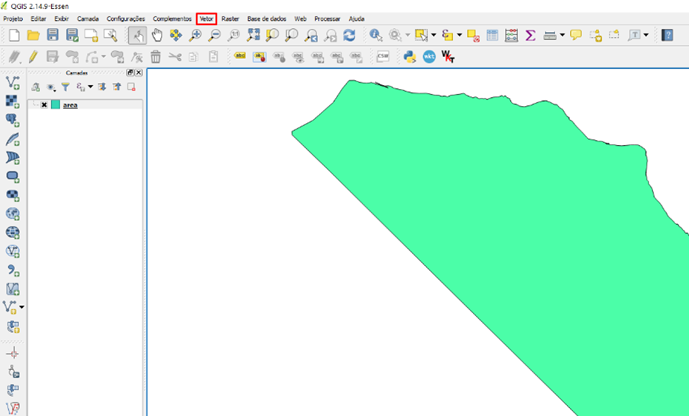The width and height of the screenshot is (689, 416).
Task: Activate the Pan Map hand tool
Action: (x=157, y=35)
